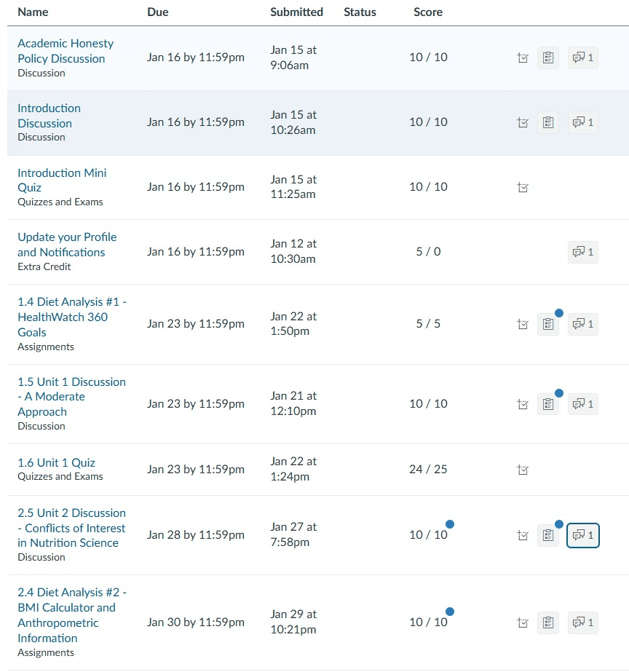Open Update your Profile and Notifications assignment
This screenshot has height=672, width=629.
pos(67,245)
